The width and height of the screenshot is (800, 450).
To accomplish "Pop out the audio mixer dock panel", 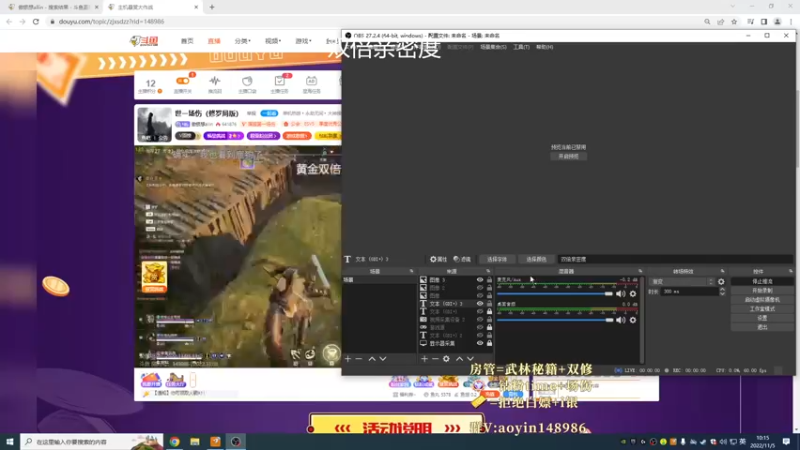I will tap(640, 271).
